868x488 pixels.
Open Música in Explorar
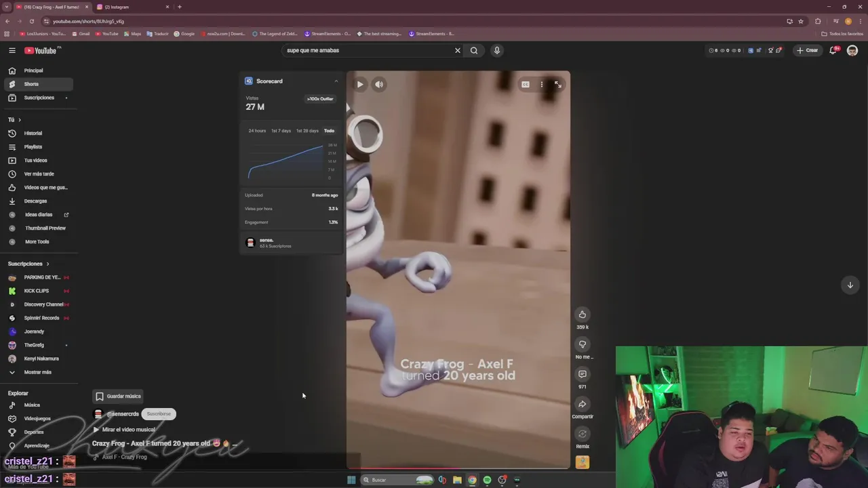point(38,405)
